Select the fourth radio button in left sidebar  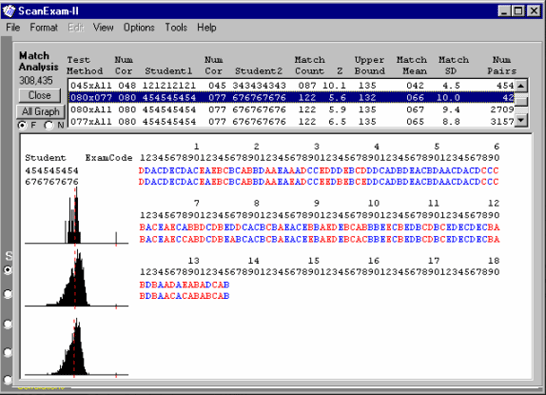coord(8,352)
